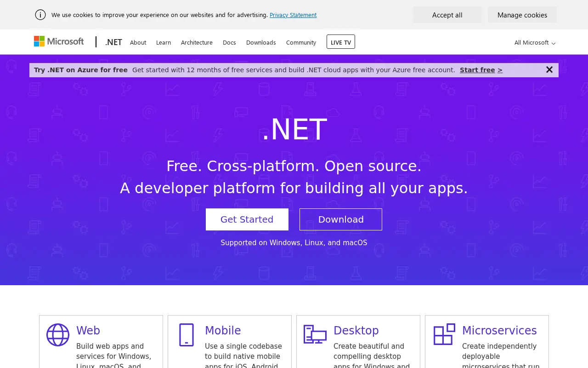Click the cookie notice info icon
588x368 pixels.
click(40, 15)
